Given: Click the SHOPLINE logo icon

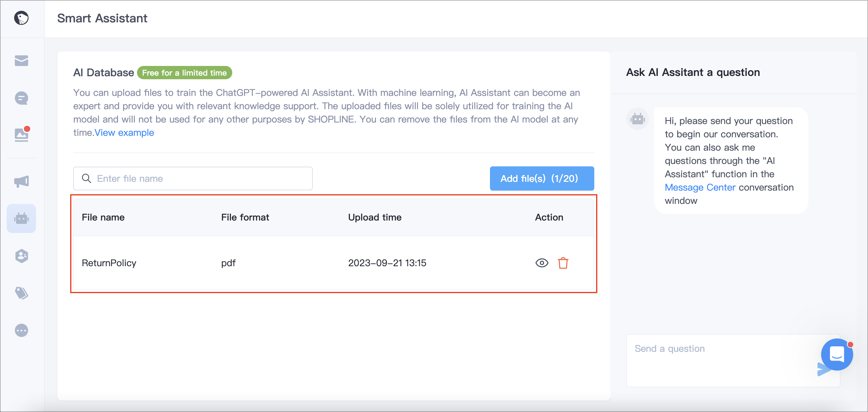Looking at the screenshot, I should (x=21, y=18).
